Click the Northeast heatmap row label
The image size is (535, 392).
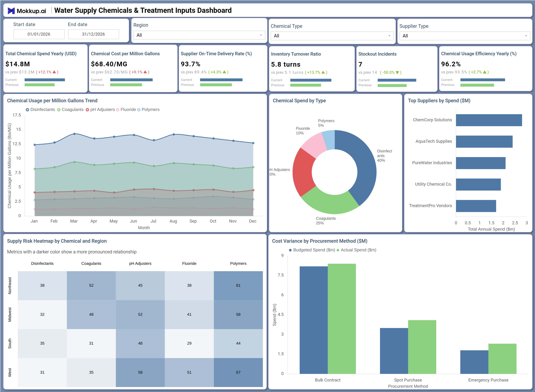(x=10, y=285)
